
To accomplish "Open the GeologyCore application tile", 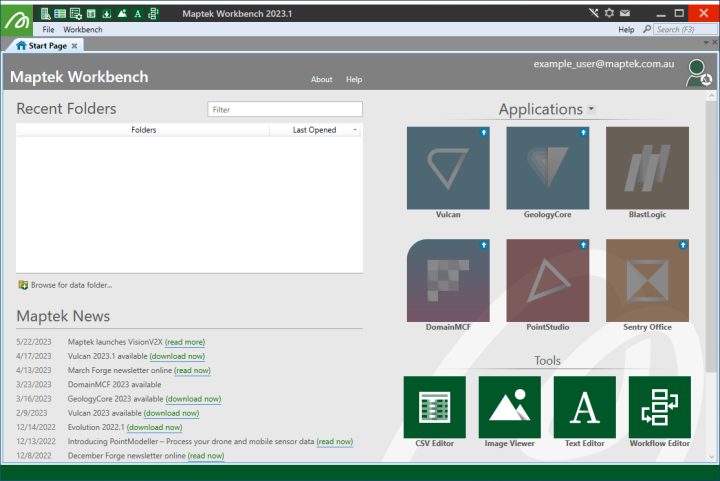I will click(x=547, y=168).
